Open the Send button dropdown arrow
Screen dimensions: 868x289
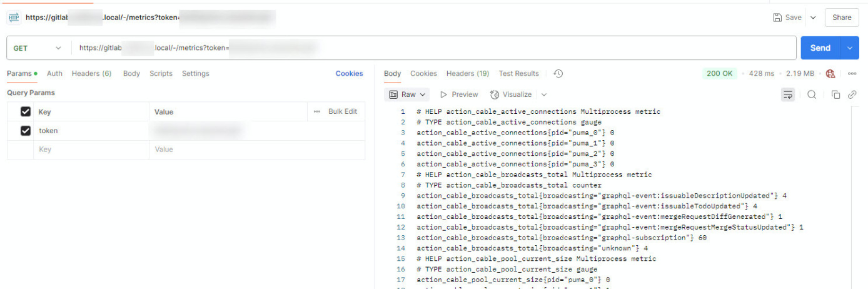click(x=849, y=48)
